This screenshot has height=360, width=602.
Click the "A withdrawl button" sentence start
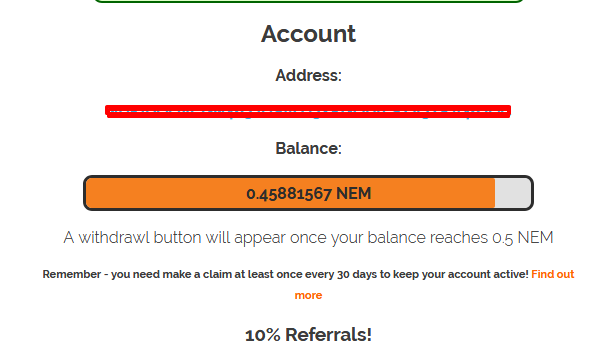point(132,238)
